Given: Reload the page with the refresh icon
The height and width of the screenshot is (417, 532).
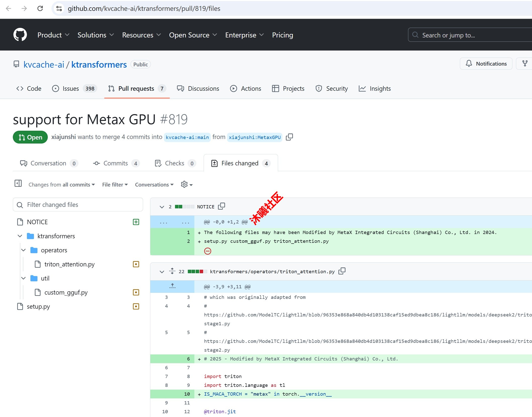Looking at the screenshot, I should tap(40, 9).
